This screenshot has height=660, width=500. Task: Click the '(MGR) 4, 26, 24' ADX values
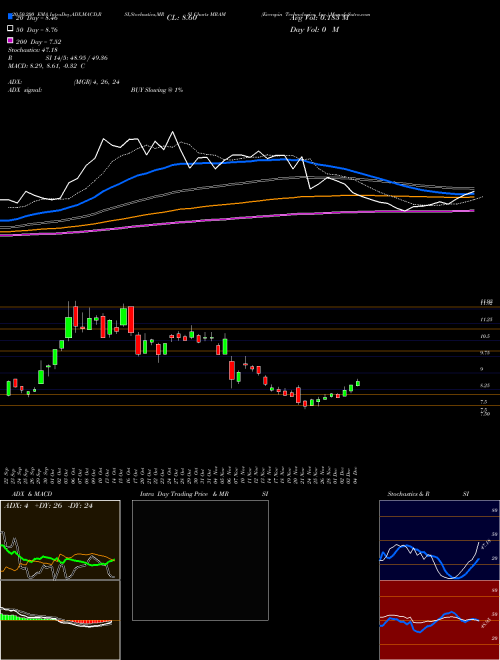point(96,82)
